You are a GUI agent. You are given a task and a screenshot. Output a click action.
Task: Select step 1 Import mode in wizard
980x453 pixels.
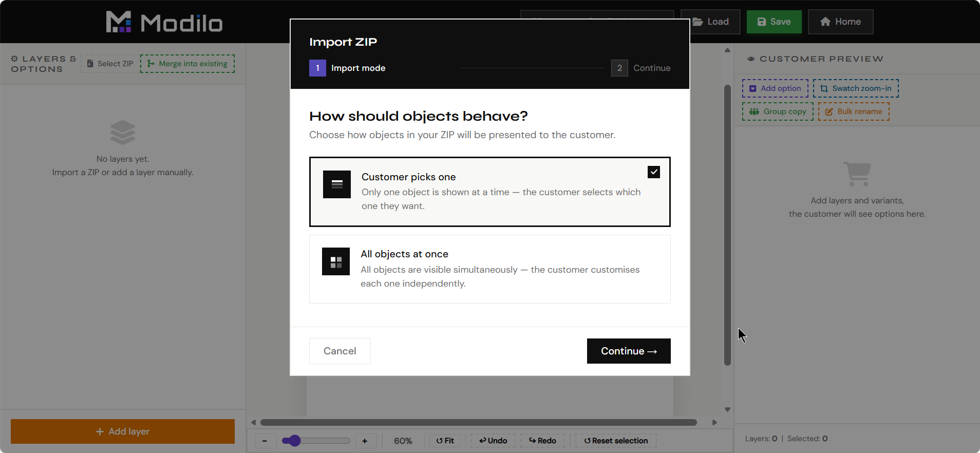pyautogui.click(x=347, y=68)
